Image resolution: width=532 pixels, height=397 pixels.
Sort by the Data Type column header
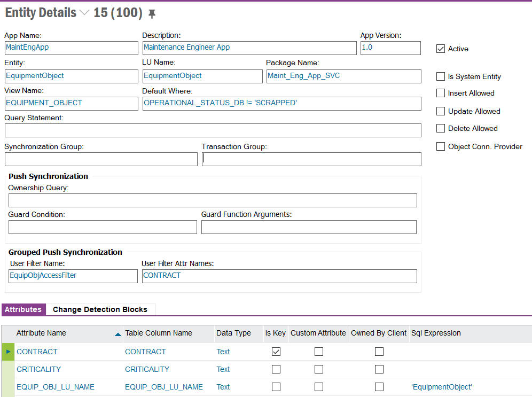point(233,333)
